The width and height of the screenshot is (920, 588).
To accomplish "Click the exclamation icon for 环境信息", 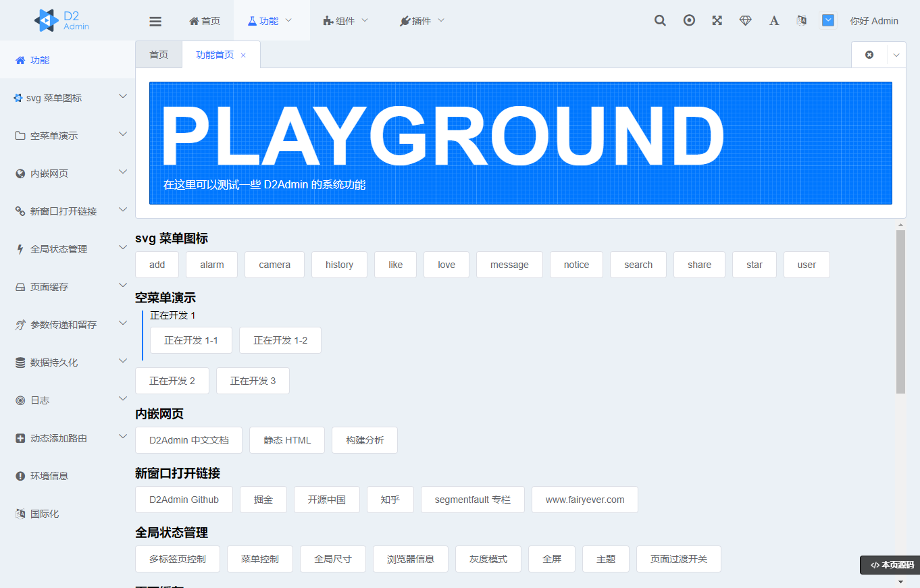I will [x=20, y=476].
